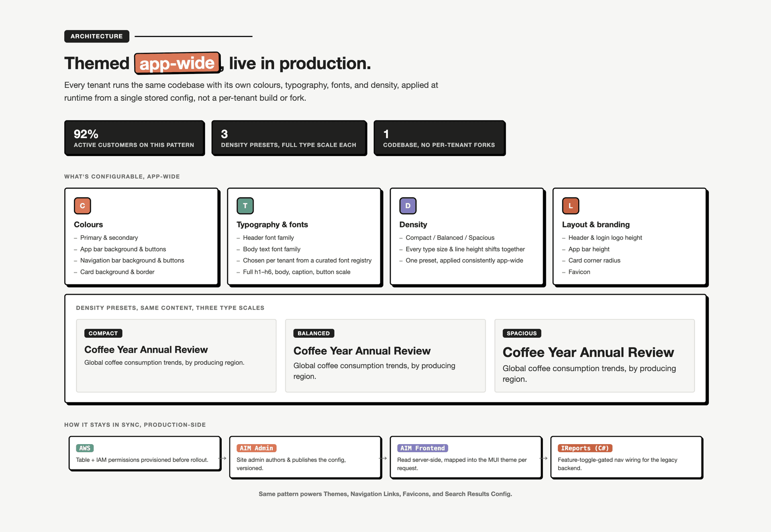Image resolution: width=771 pixels, height=532 pixels.
Task: Click the Compact card's consumption trends subtitle
Action: point(164,363)
